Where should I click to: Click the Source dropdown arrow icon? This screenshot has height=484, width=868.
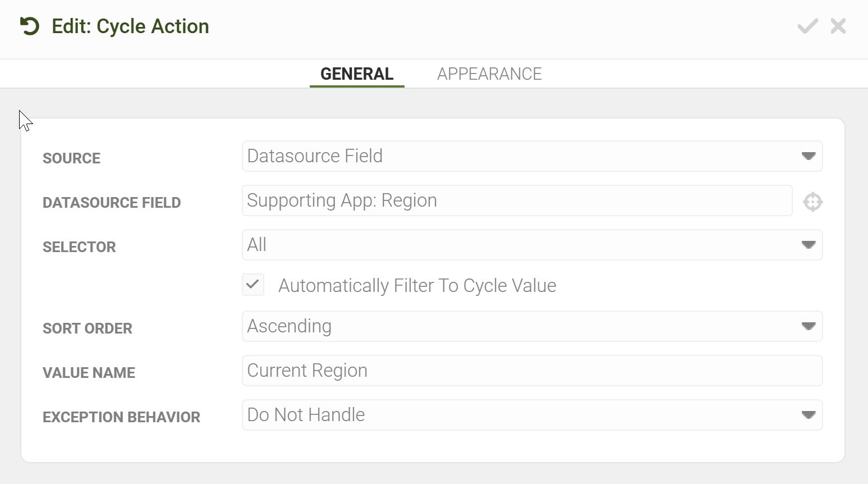(x=809, y=156)
